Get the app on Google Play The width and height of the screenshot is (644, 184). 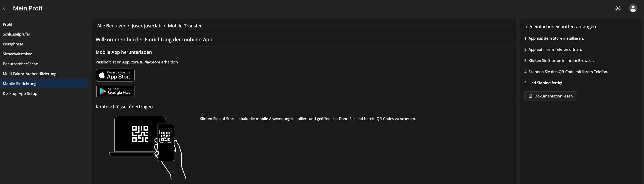point(115,91)
